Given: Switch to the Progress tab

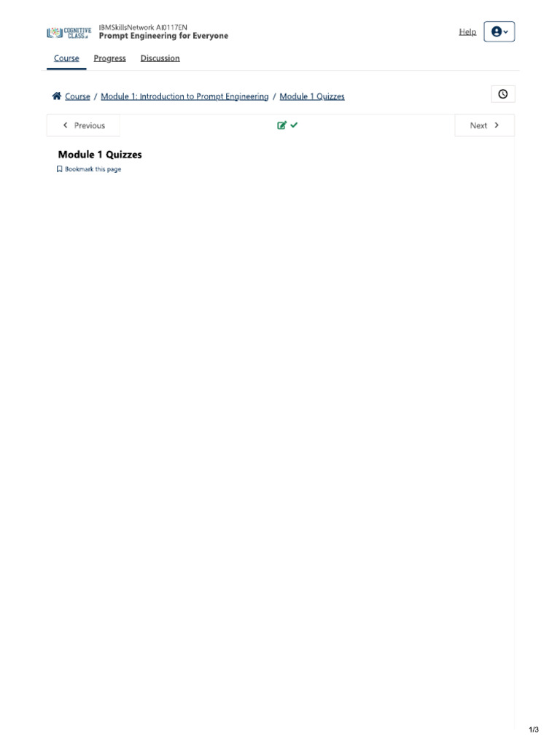Looking at the screenshot, I should [110, 58].
